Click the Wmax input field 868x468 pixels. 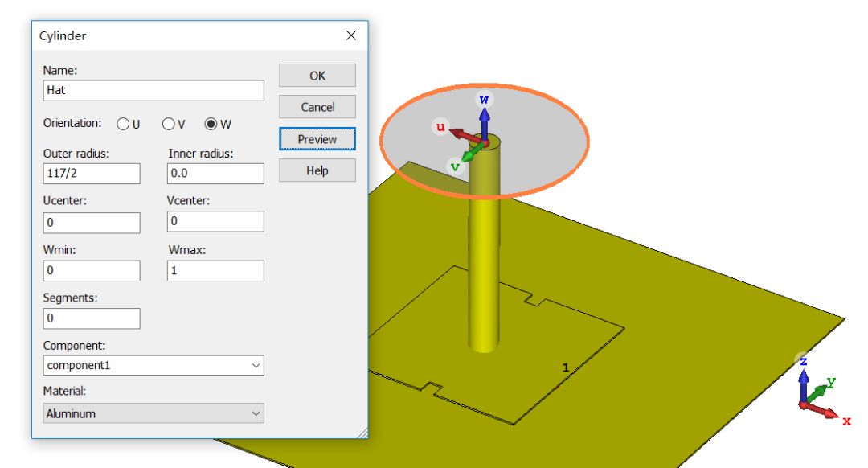click(215, 271)
